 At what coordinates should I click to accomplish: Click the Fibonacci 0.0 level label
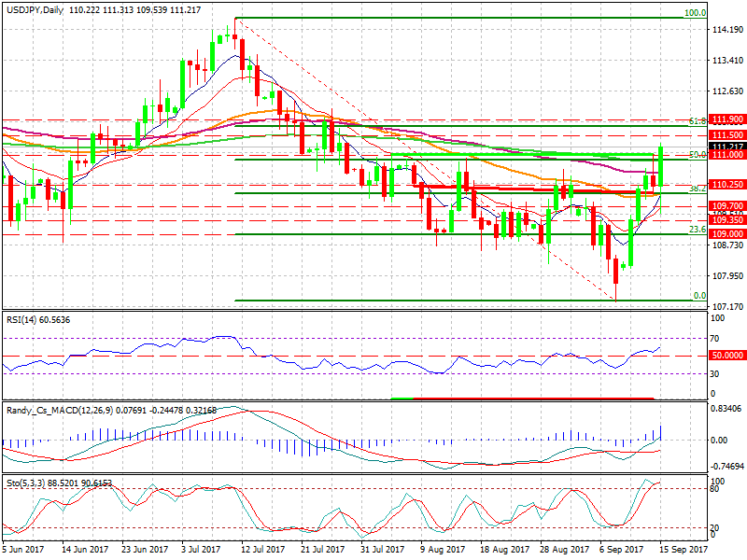point(698,296)
